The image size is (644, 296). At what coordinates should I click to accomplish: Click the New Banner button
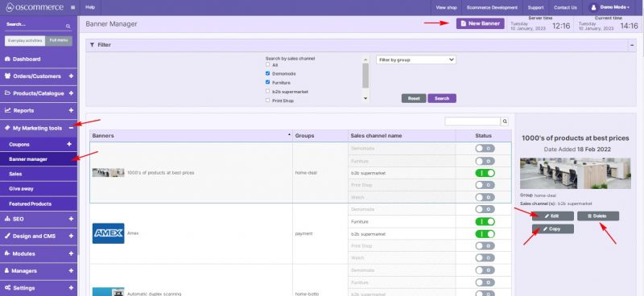tap(480, 23)
